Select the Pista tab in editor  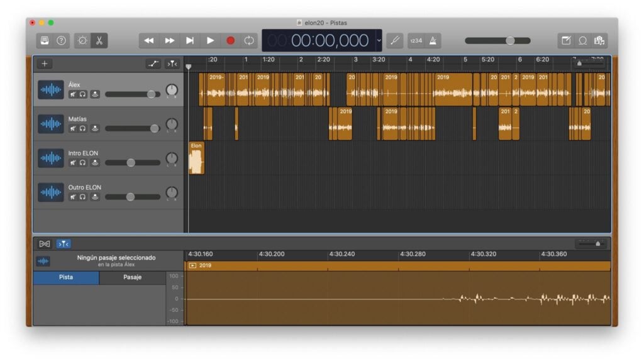66,277
